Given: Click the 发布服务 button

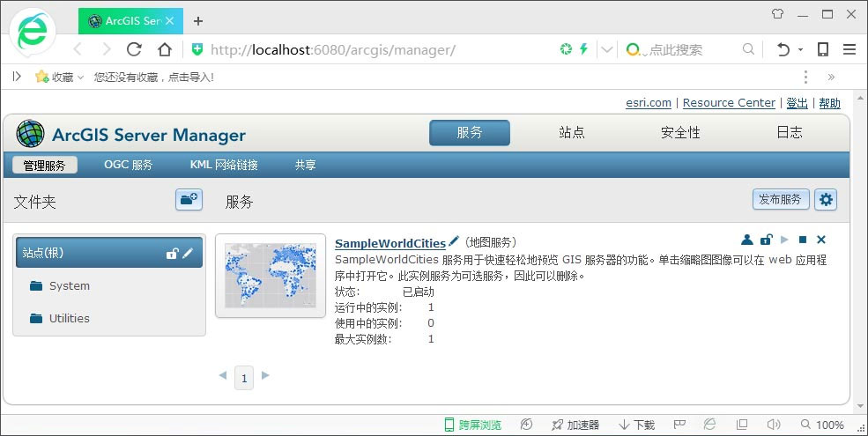Looking at the screenshot, I should [x=781, y=200].
